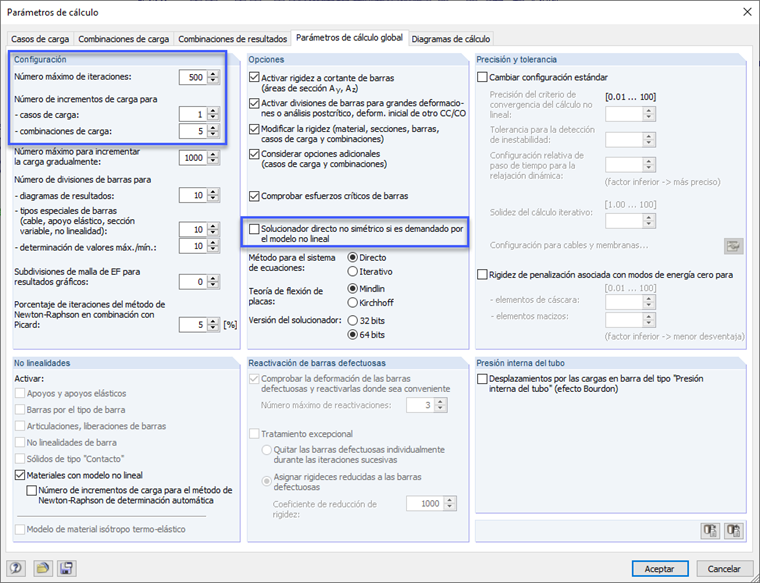This screenshot has height=583, width=760.
Task: Toggle Considerar opciones adicionales checkbox
Action: (254, 154)
